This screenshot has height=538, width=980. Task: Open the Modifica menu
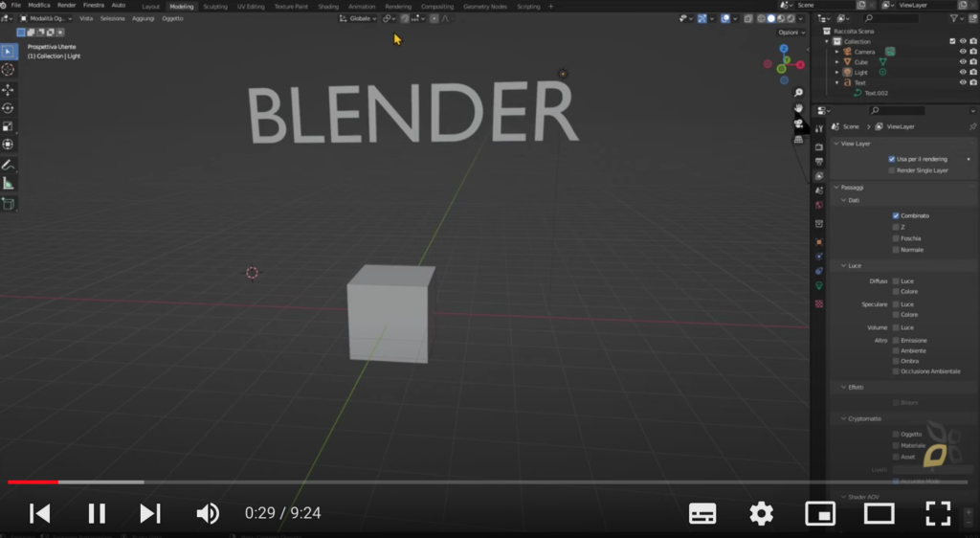[38, 5]
